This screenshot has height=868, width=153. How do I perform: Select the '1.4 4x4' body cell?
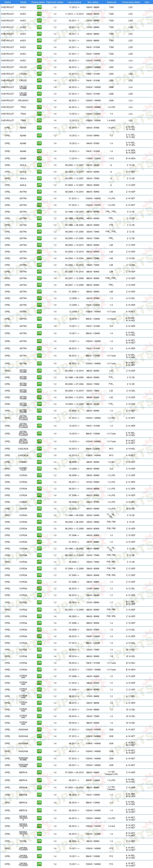[x=111, y=826]
